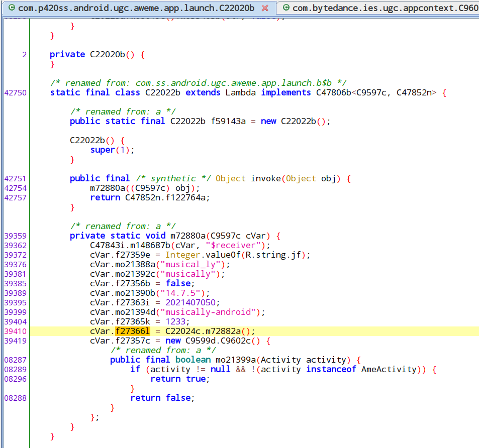Click the class icon on the appcontext tab
479x448 pixels.
[285, 8]
